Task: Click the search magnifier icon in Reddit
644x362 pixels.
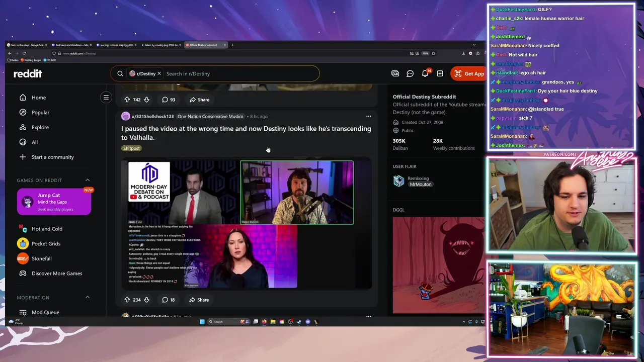Action: [x=120, y=73]
